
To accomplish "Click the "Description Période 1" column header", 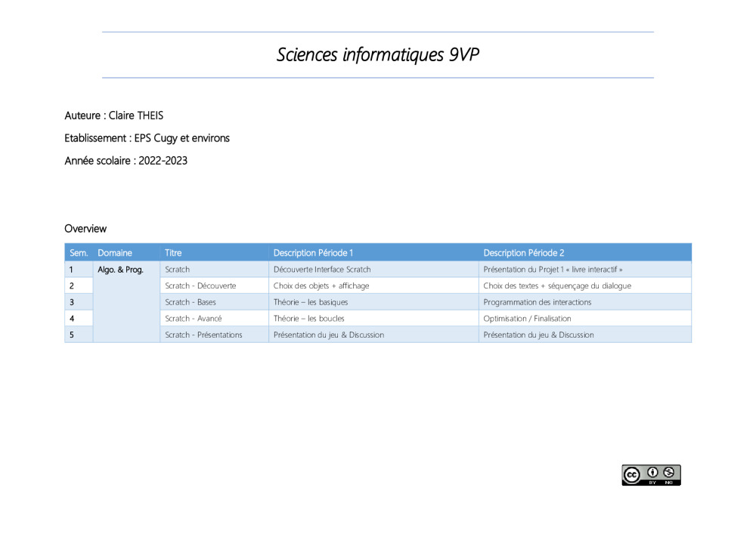I will [313, 253].
